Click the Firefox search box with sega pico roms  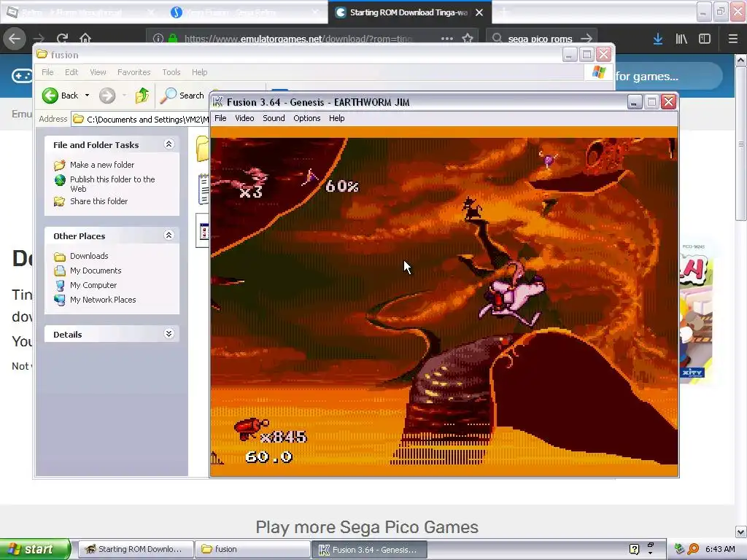coord(540,39)
